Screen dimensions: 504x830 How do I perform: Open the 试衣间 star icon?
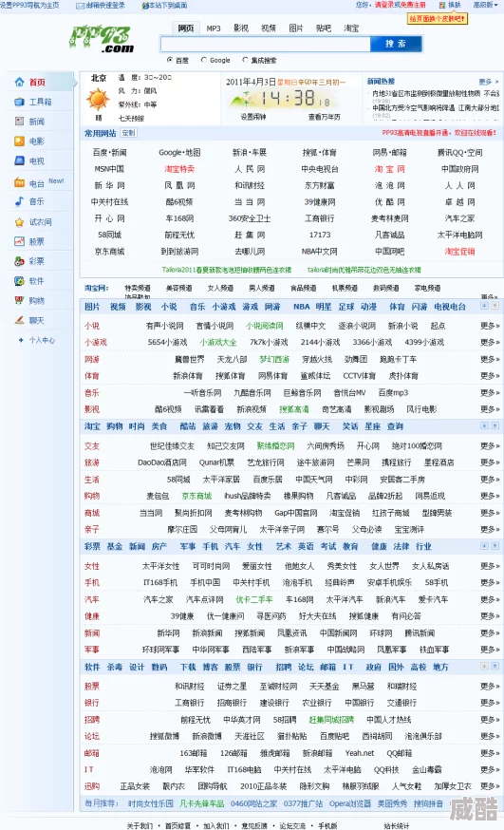click(20, 222)
